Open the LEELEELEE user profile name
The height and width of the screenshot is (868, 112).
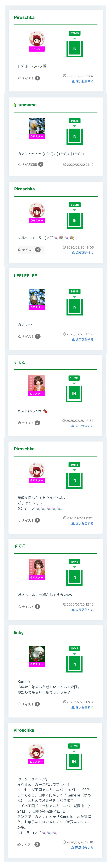pyautogui.click(x=25, y=276)
